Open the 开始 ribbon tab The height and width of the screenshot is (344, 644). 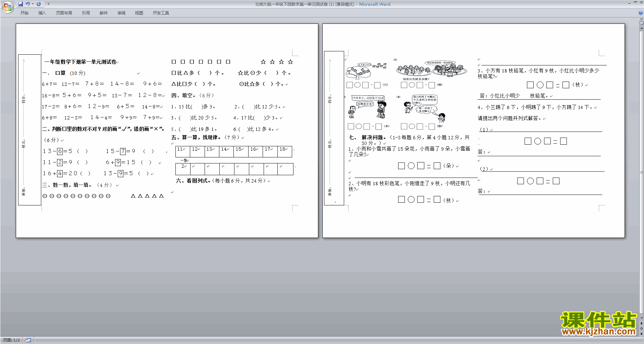pos(24,13)
